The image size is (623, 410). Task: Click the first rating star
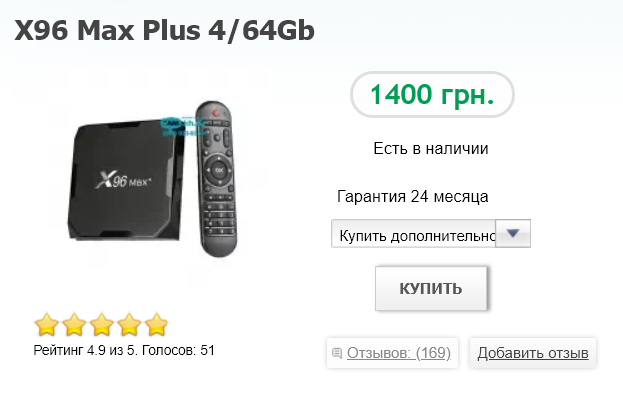click(x=47, y=325)
